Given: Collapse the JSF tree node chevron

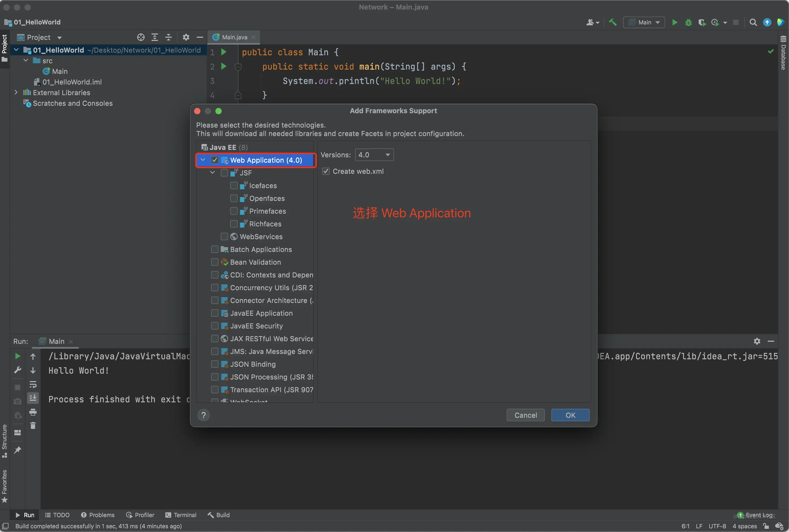Looking at the screenshot, I should (x=212, y=173).
